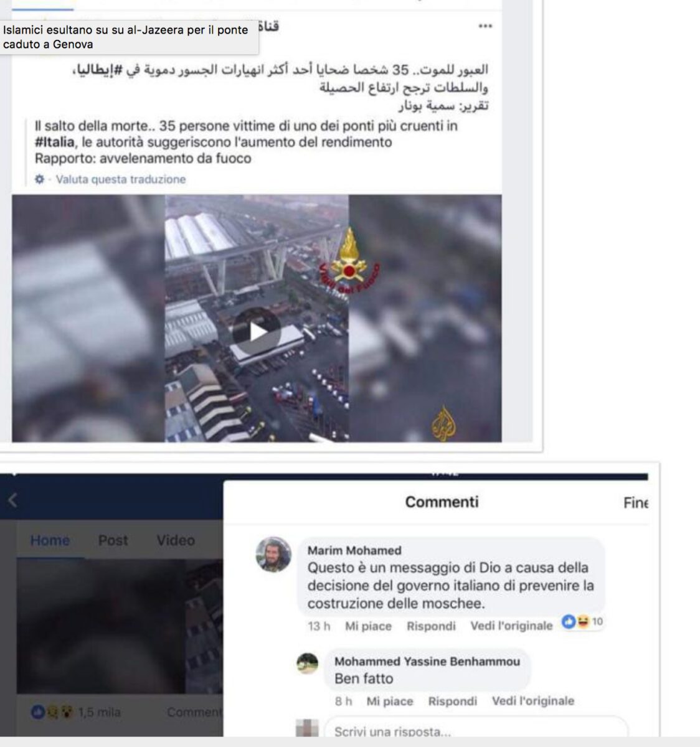
Task: Like Marim Mohamed's comment with Mi piace
Action: [369, 626]
